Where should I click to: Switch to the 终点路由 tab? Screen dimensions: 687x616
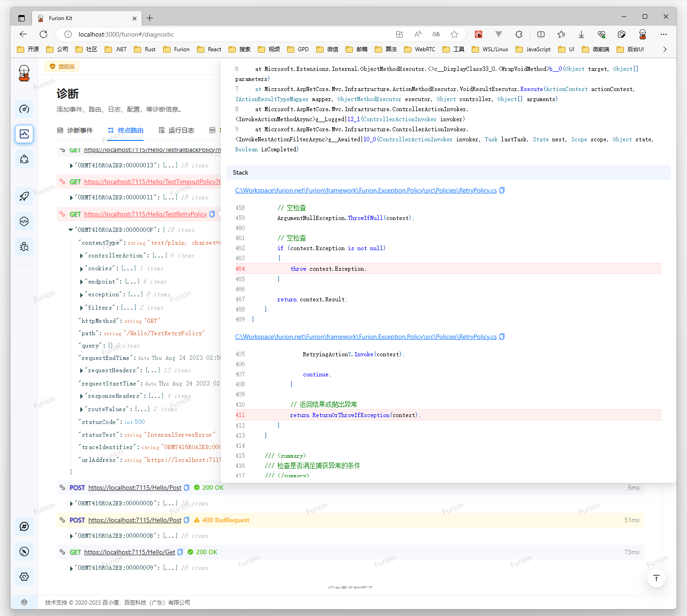(x=126, y=130)
